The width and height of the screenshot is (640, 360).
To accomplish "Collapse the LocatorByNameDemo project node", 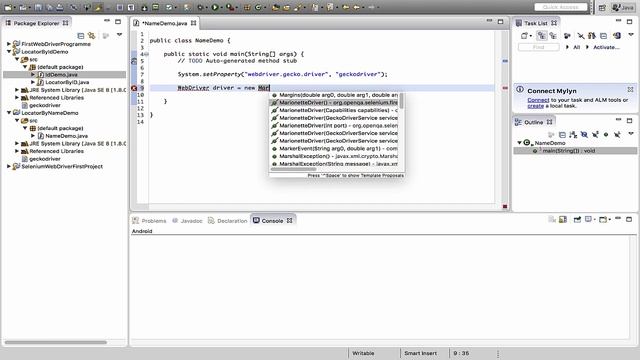I will (9, 113).
